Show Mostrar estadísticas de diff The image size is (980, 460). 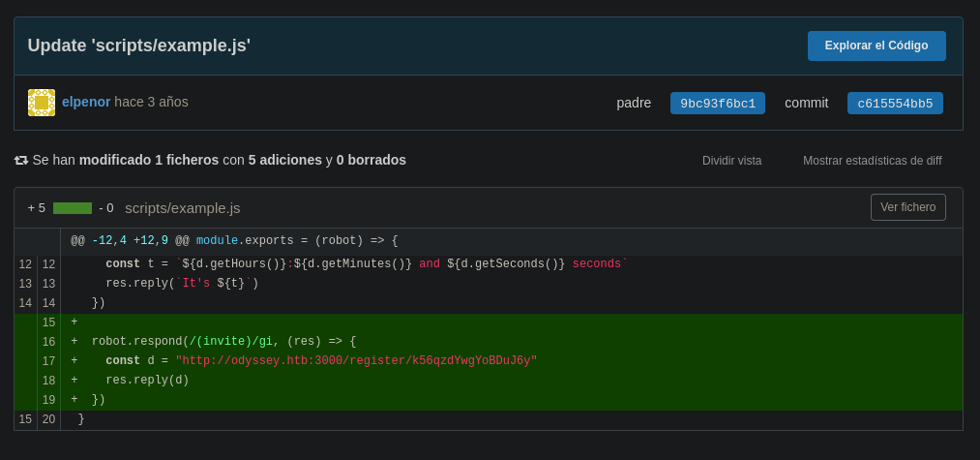pyautogui.click(x=872, y=161)
